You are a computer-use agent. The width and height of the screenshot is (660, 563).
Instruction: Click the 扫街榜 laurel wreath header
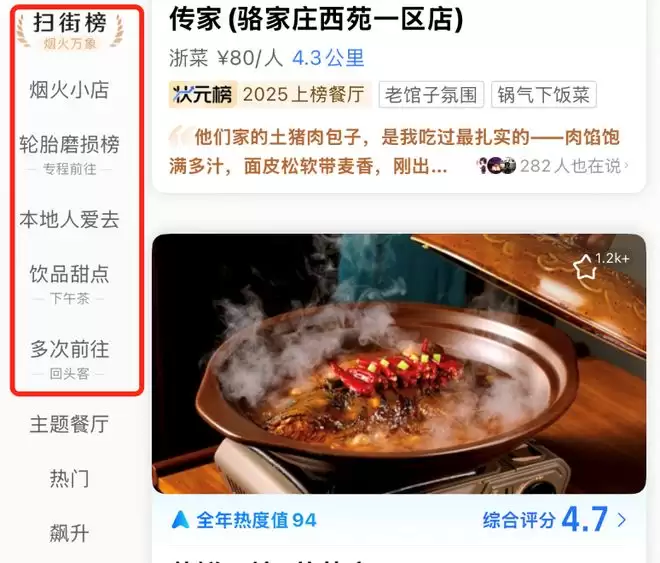point(70,30)
